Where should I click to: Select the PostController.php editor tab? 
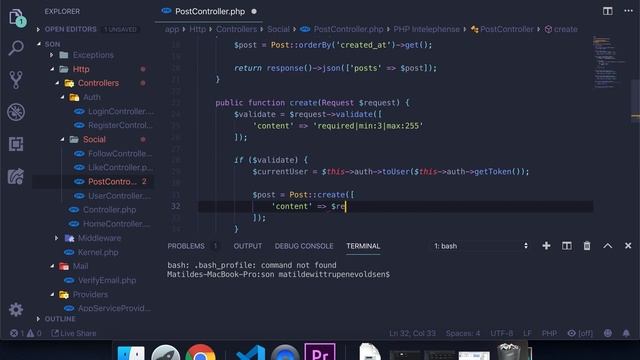[x=209, y=11]
